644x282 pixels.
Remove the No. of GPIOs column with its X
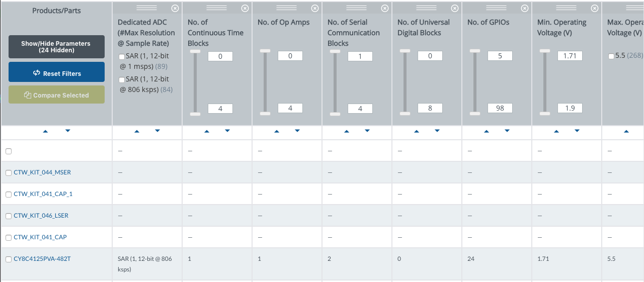click(x=524, y=8)
